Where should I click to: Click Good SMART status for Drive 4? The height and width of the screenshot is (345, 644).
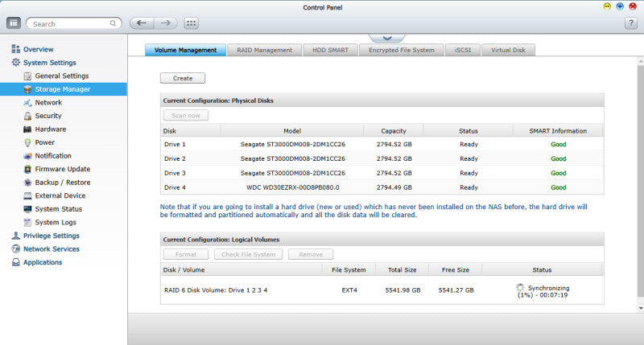(558, 187)
